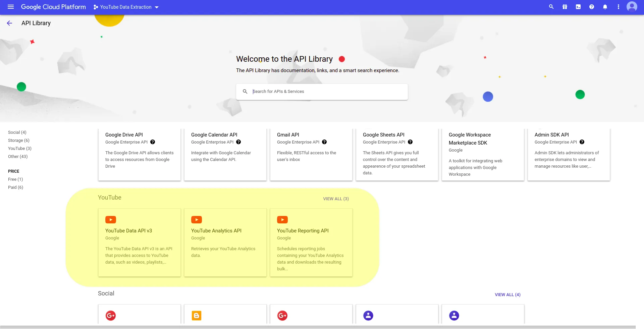Click the PRICE filter heading
This screenshot has width=644, height=329.
coord(14,171)
